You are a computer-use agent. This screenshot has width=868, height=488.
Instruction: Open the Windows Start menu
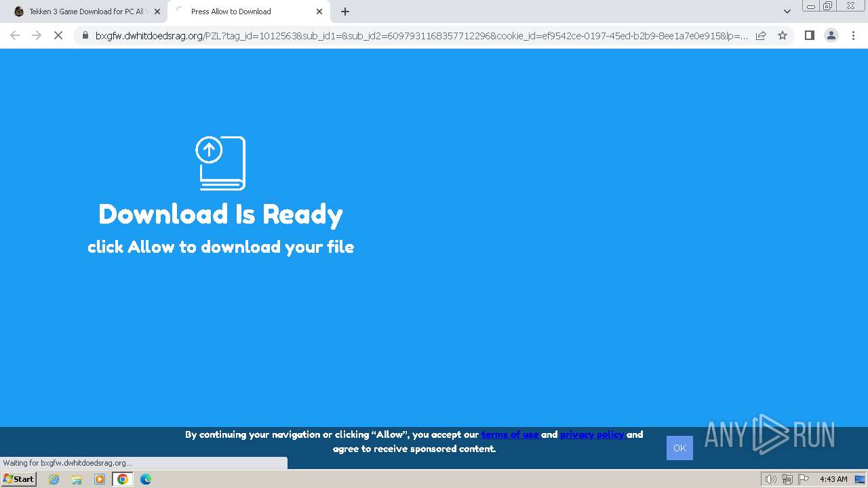tap(19, 479)
